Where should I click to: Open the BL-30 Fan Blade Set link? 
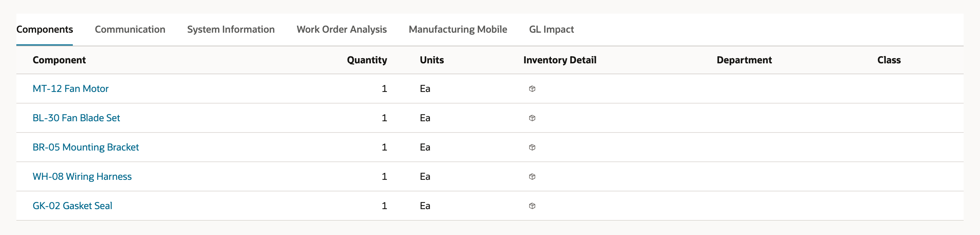pos(76,118)
